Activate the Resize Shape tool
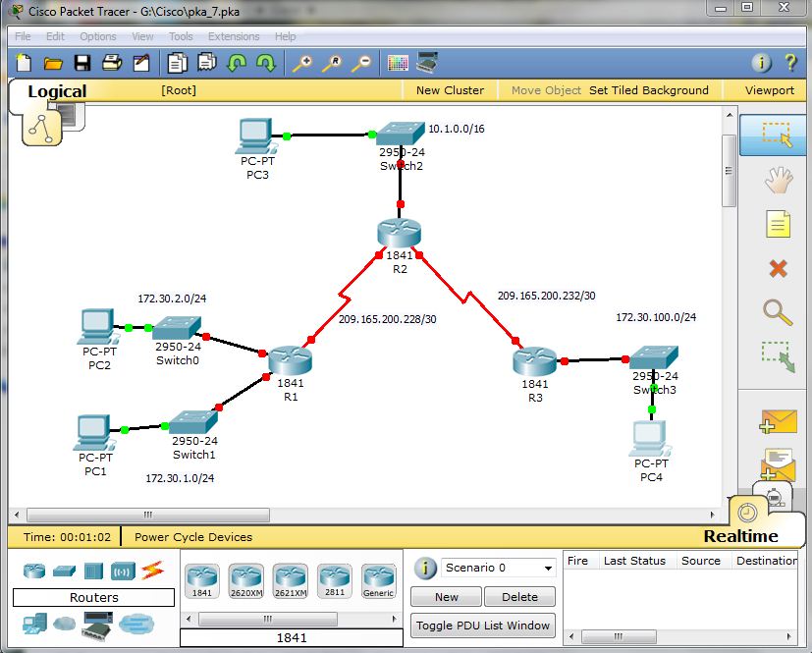Viewport: 812px width, 653px height. point(778,356)
